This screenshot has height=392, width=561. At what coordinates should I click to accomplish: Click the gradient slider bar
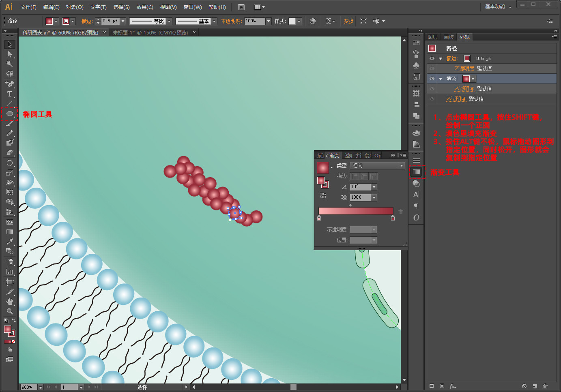[x=356, y=211]
